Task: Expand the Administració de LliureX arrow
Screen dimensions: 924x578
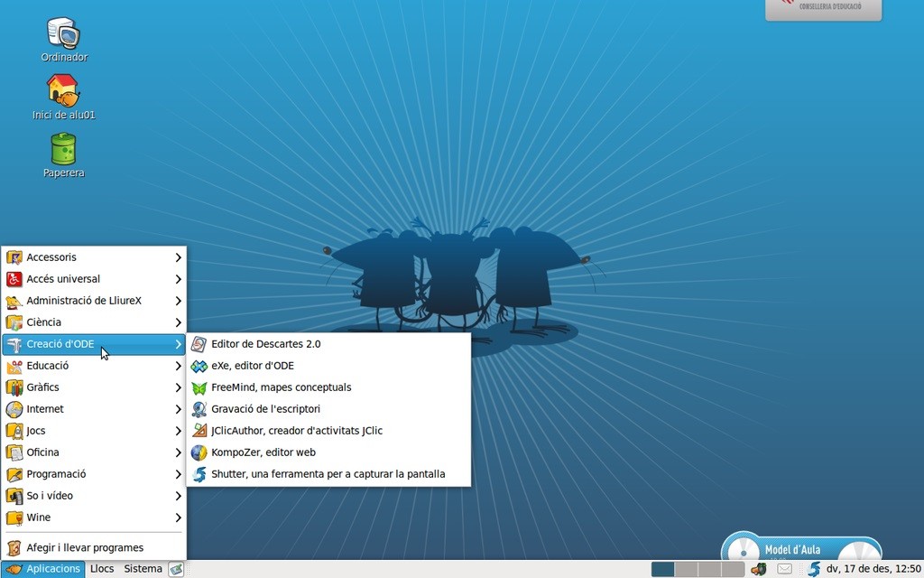Action: [178, 301]
